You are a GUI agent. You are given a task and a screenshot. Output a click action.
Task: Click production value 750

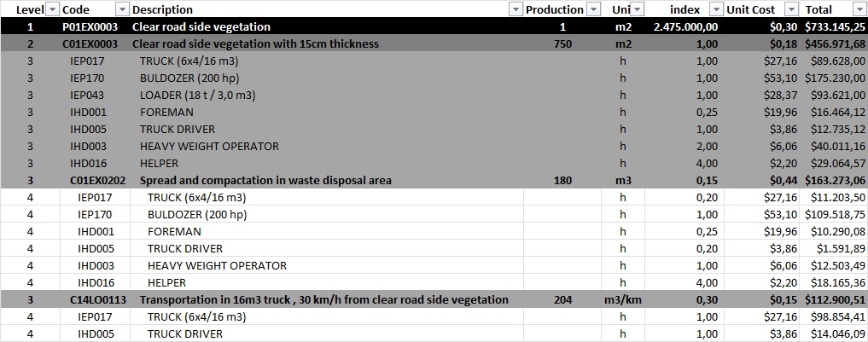coord(563,43)
